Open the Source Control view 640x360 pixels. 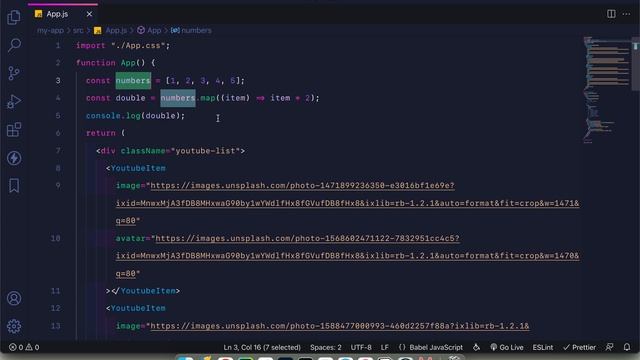point(14,73)
